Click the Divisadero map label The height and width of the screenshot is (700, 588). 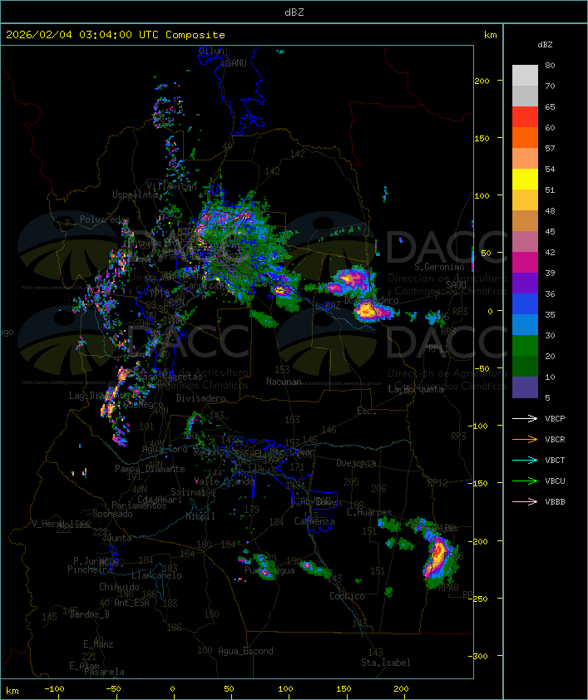(x=200, y=397)
